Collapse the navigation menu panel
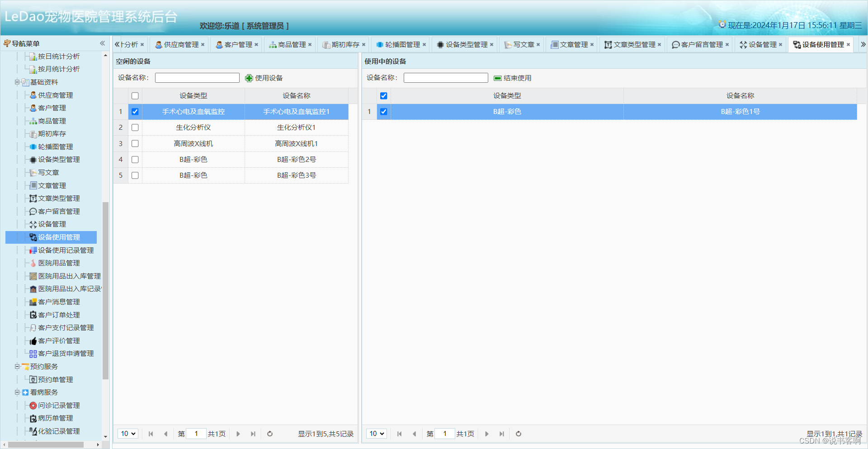The width and height of the screenshot is (868, 449). point(102,43)
